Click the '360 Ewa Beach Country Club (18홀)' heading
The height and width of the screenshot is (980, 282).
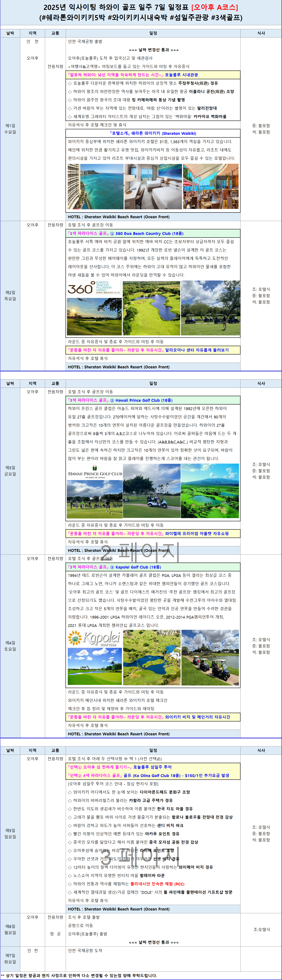pos(153,233)
